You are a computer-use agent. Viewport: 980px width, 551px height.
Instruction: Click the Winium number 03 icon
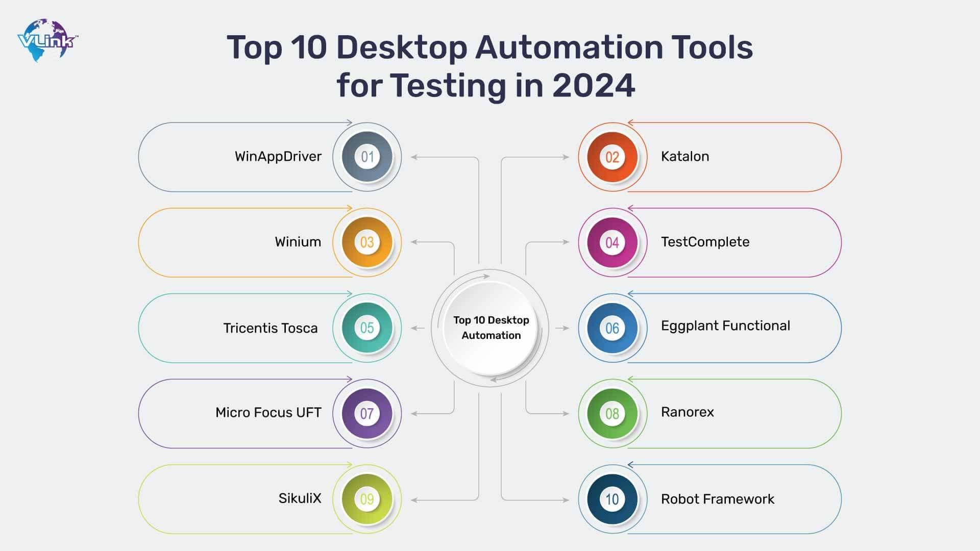click(x=367, y=241)
